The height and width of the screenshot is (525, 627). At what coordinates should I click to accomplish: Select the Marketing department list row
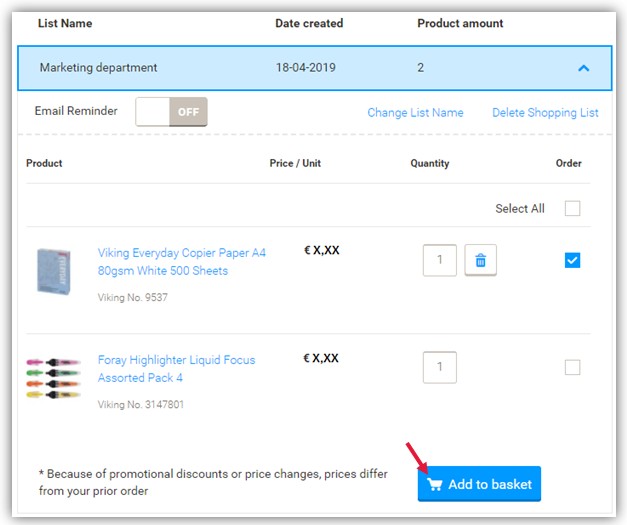[98, 68]
